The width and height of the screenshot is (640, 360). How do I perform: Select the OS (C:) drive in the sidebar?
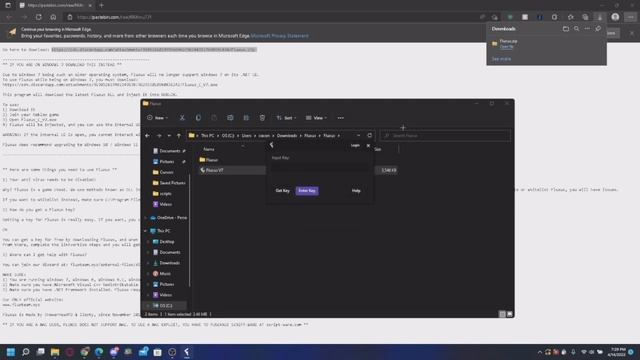point(163,305)
